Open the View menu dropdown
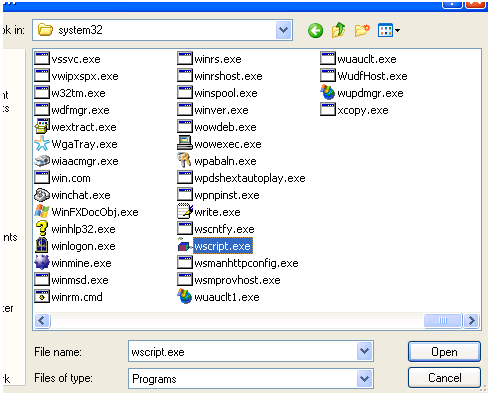 point(389,31)
